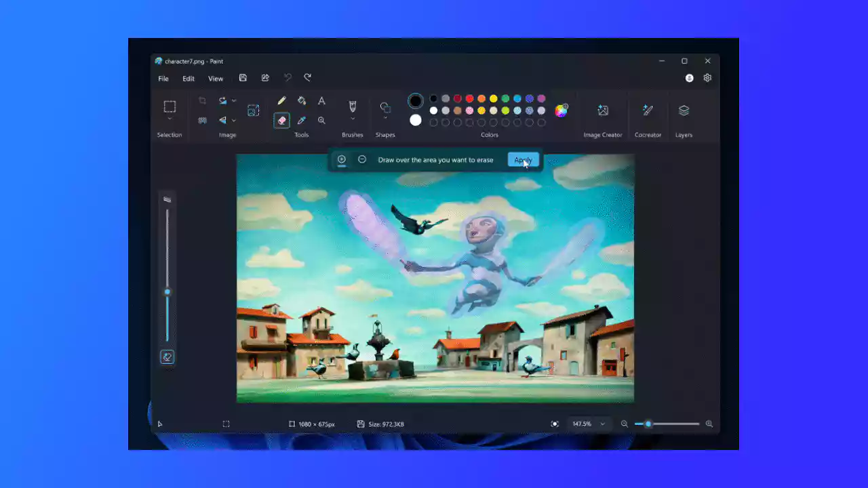Select Reduce area minus option
Image resolution: width=868 pixels, height=488 pixels.
[362, 159]
